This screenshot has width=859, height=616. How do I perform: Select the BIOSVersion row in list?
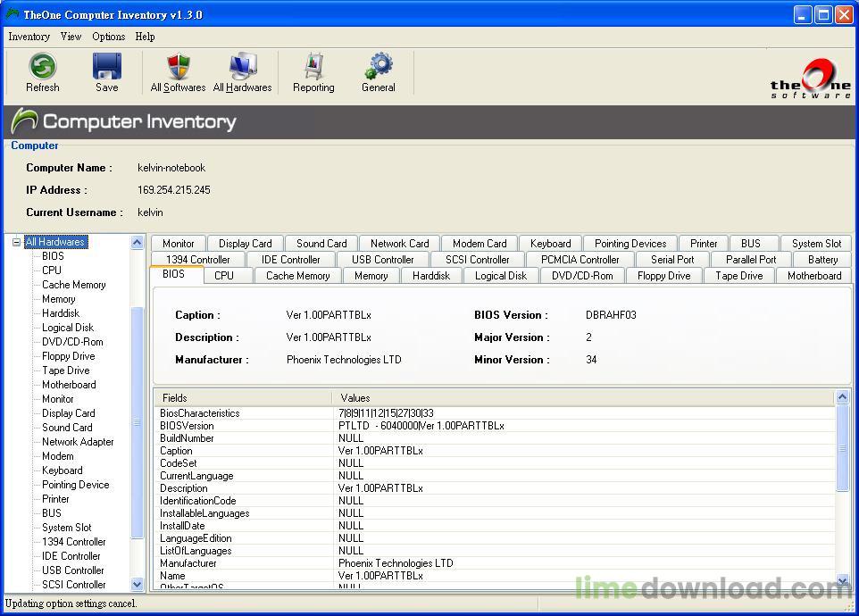coord(188,426)
